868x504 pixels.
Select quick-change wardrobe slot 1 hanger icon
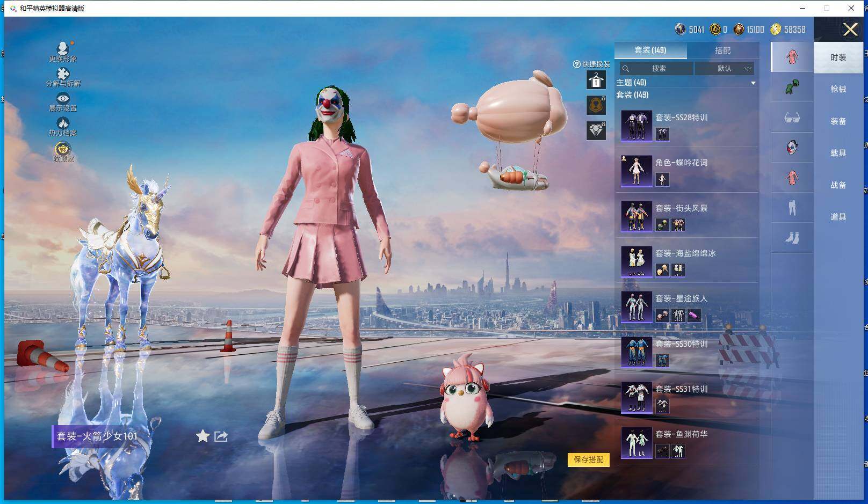pyautogui.click(x=596, y=81)
